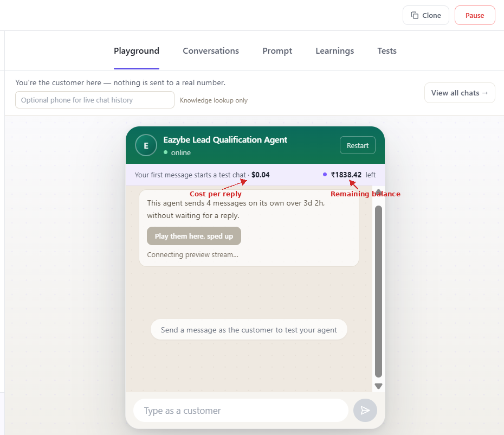Click the Knowledge lookup only label
Image resolution: width=504 pixels, height=435 pixels.
pos(214,100)
